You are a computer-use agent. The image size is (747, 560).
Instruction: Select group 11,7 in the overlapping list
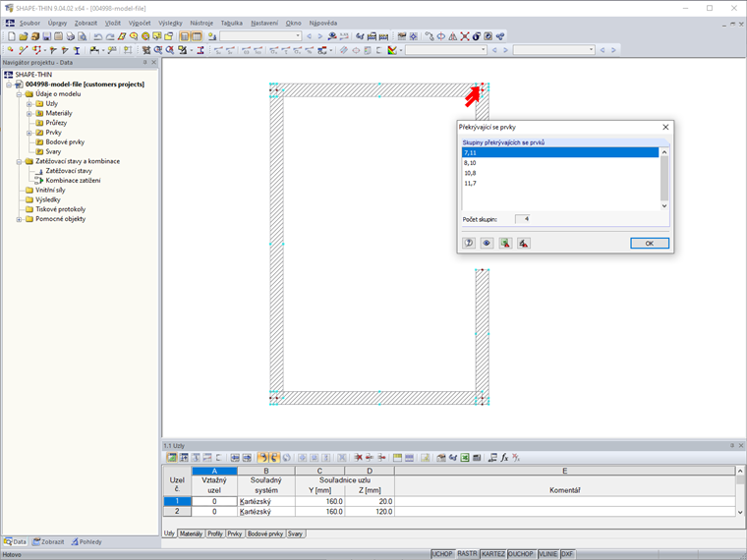[560, 183]
